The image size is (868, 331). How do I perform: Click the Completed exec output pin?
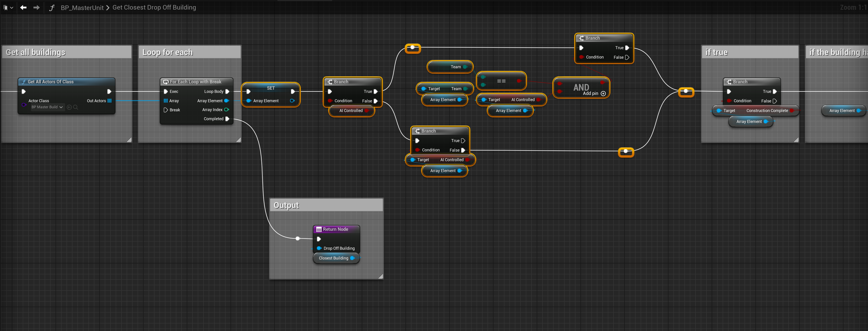pos(227,119)
